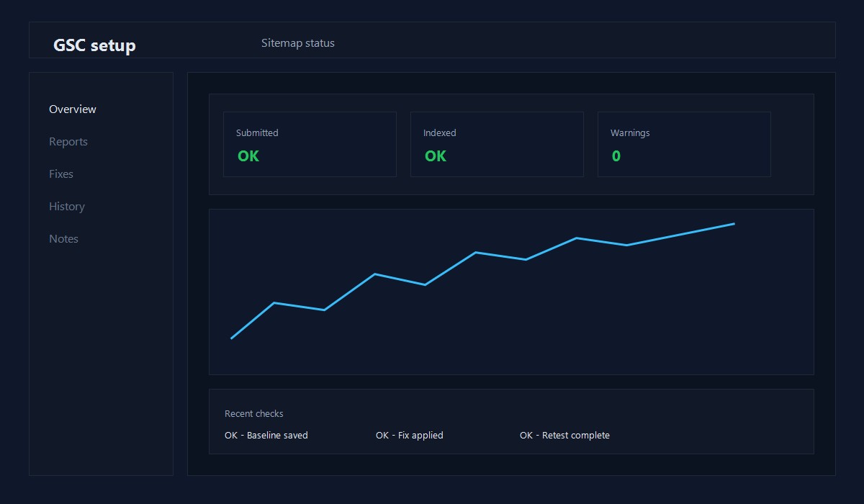Open the Notes section
Screen dimensions: 864x504
click(63, 238)
